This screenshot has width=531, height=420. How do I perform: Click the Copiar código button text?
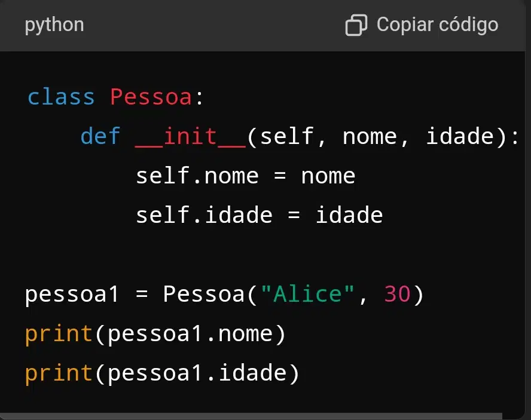(437, 25)
